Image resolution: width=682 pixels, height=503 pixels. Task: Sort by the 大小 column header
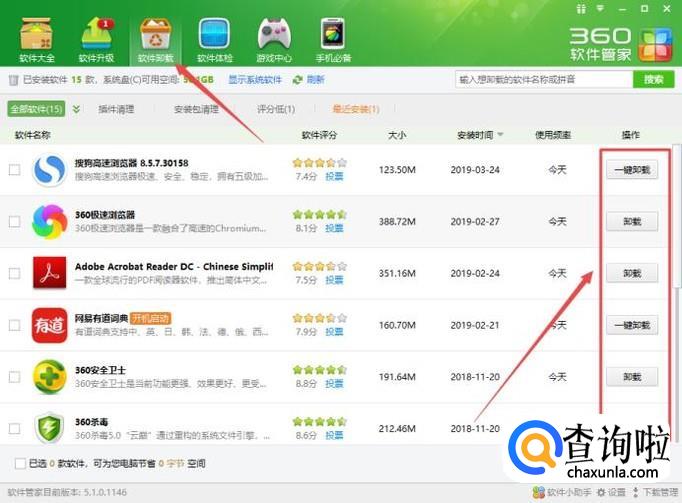[397, 135]
